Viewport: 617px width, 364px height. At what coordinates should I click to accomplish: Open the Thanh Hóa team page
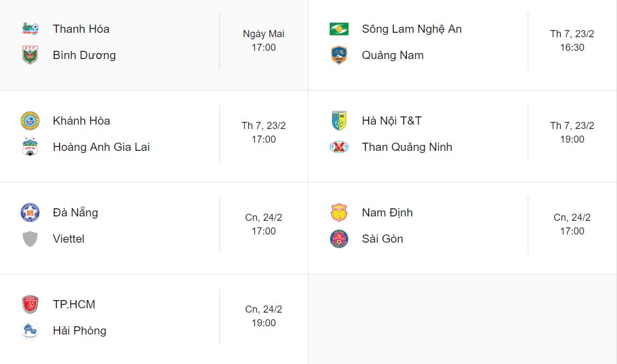pyautogui.click(x=81, y=29)
